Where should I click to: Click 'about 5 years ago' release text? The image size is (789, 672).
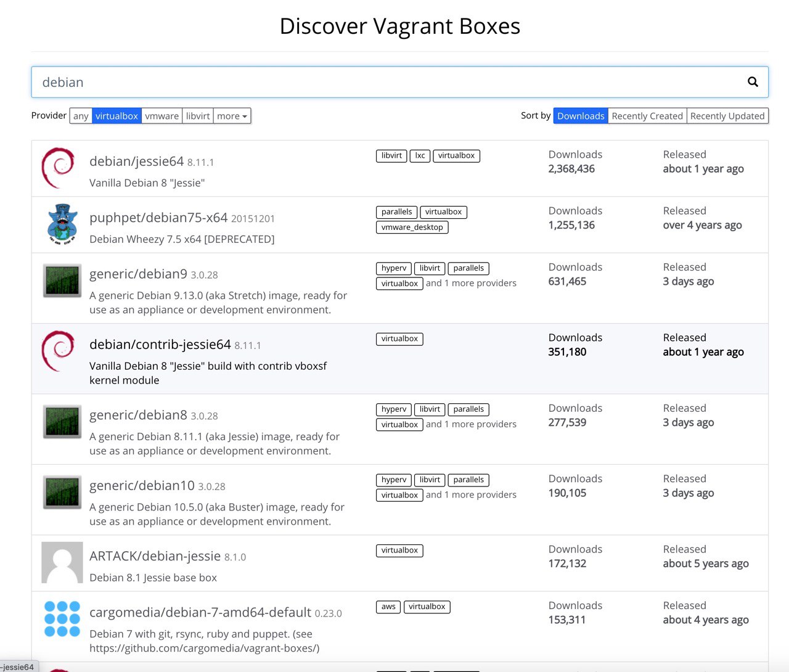click(x=706, y=564)
